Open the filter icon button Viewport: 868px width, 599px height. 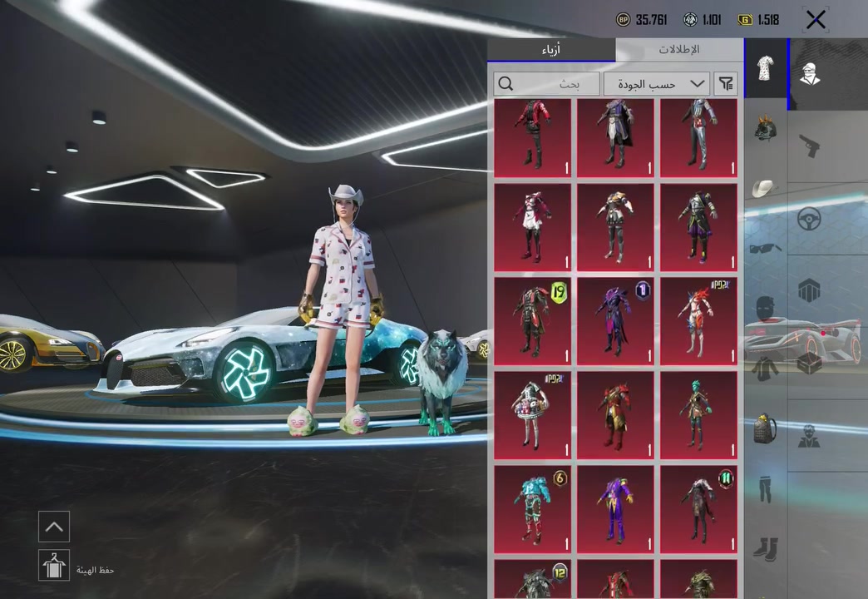pyautogui.click(x=726, y=84)
